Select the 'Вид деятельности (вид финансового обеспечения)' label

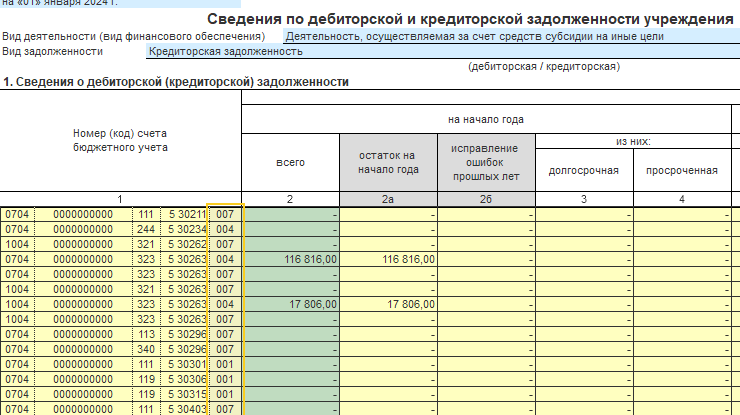[134, 36]
